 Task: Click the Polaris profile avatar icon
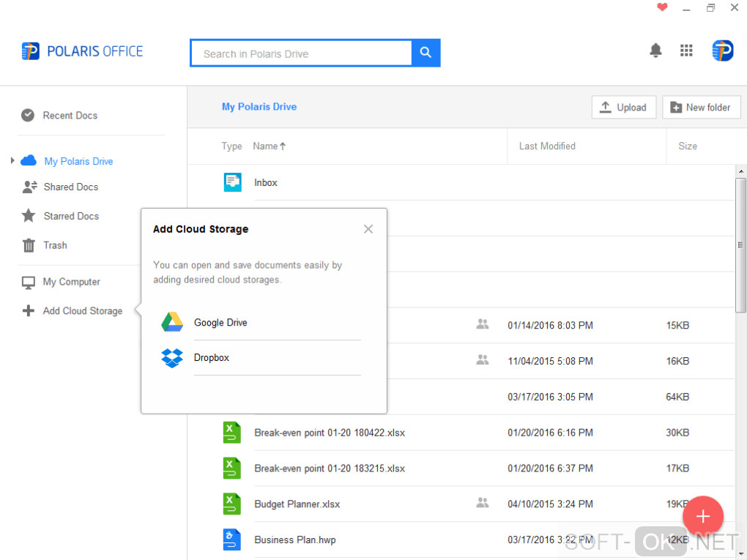coord(722,51)
